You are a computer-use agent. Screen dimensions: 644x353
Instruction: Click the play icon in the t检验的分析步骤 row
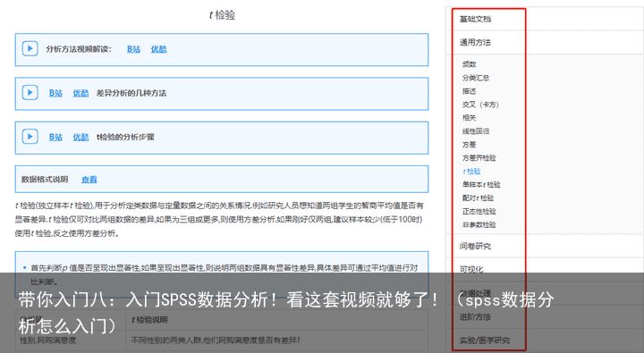click(30, 137)
